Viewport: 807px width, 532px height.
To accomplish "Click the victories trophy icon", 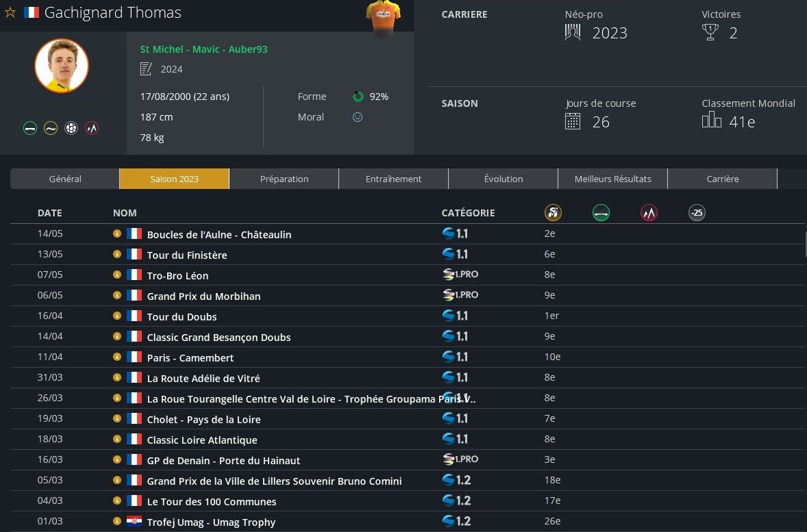I will coord(710,32).
